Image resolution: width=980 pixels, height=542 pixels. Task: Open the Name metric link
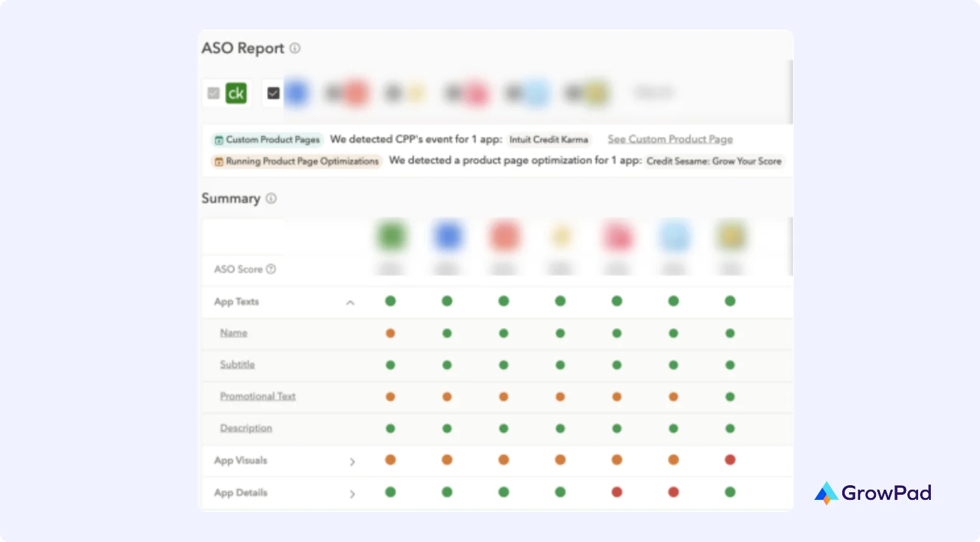[234, 333]
